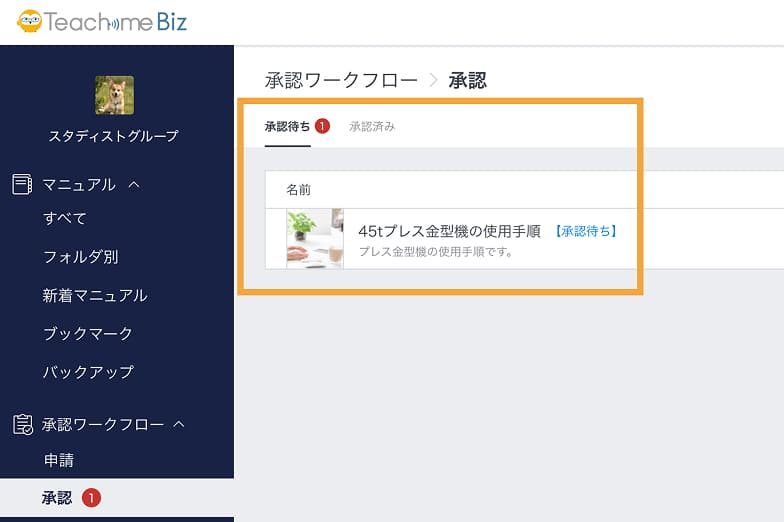Select すべて in the sidebar
The width and height of the screenshot is (784, 522).
(65, 218)
